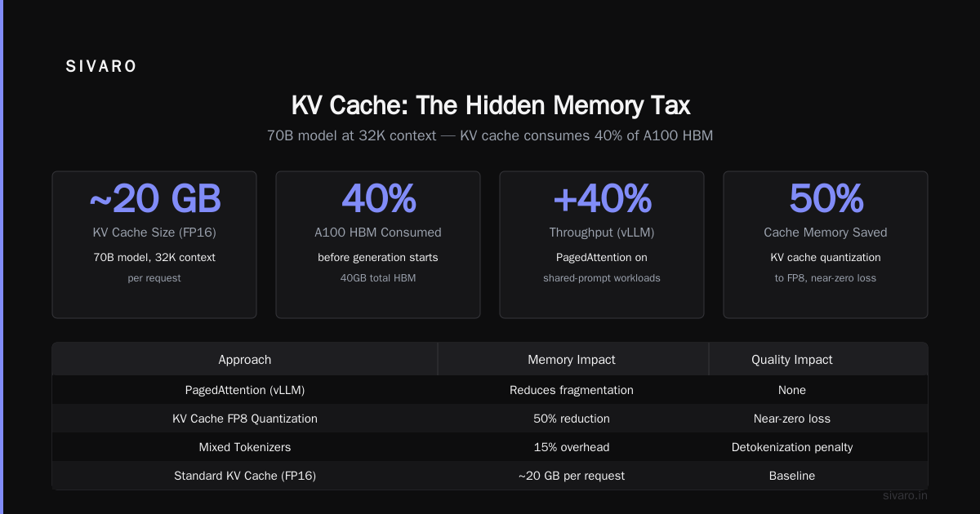The height and width of the screenshot is (514, 980).
Task: Click the ~20 GB stat card
Action: click(x=154, y=245)
